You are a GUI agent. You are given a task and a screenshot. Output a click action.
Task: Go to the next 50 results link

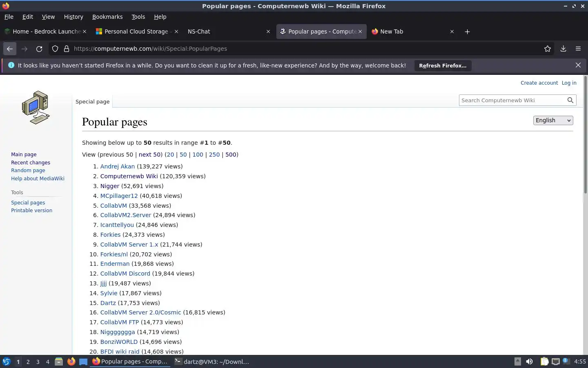click(x=149, y=155)
